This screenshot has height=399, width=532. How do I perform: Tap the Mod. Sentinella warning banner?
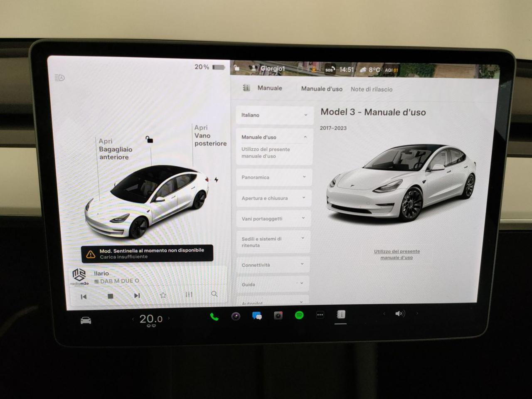pyautogui.click(x=147, y=253)
